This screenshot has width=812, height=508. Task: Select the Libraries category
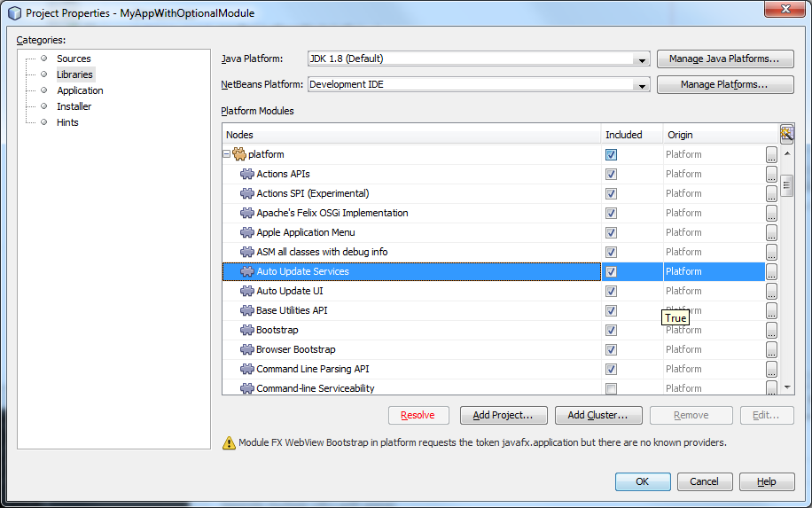point(74,74)
